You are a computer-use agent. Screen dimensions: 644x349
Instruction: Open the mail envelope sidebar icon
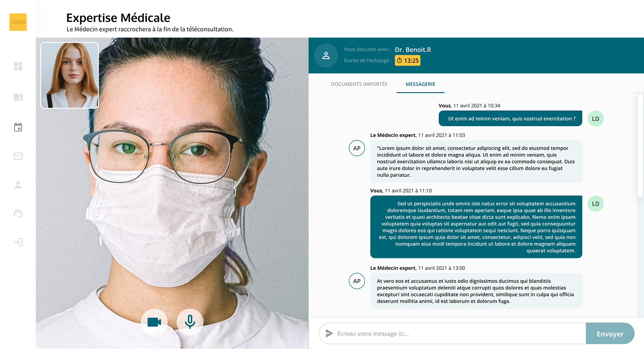(18, 156)
